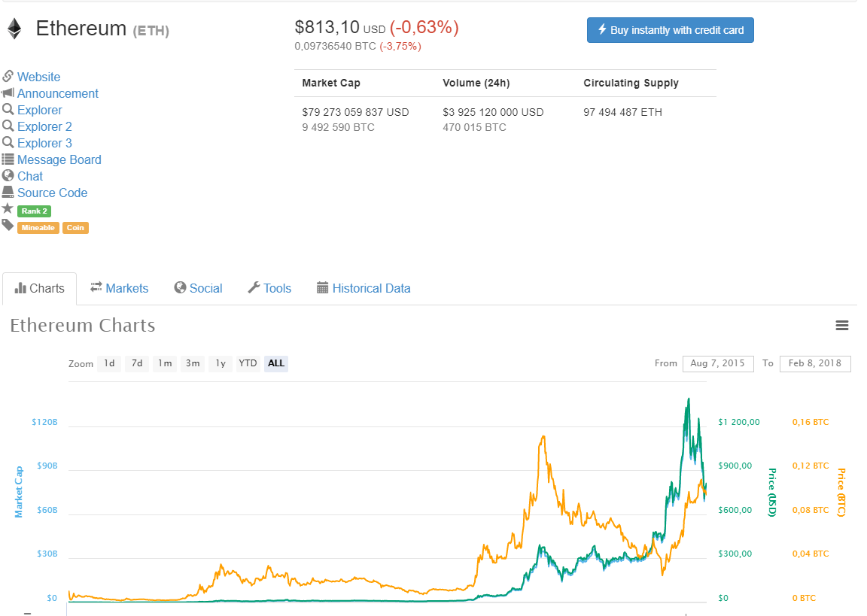Select the YTD zoom range
The image size is (867, 616).
(x=248, y=363)
